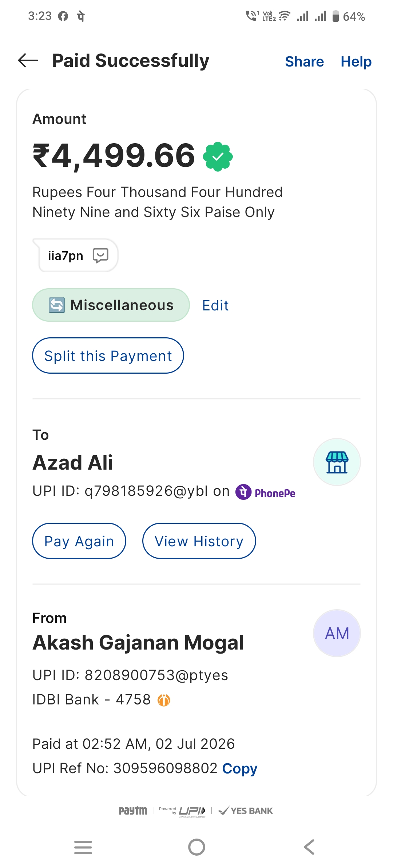Viewport: 393px width, 868px height.
Task: Tap the AM profile avatar
Action: [337, 633]
